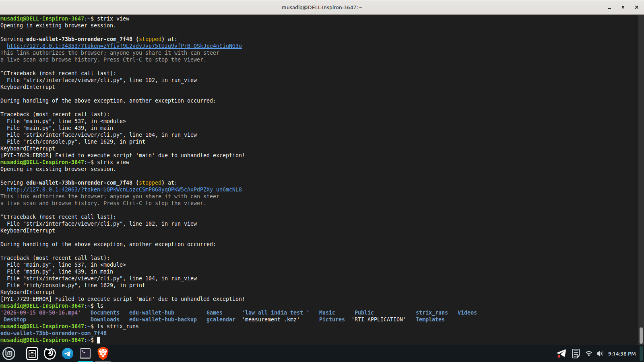Screen dimensions: 644x362
Task: Click the 'Public' directory name
Action: coord(364,313)
